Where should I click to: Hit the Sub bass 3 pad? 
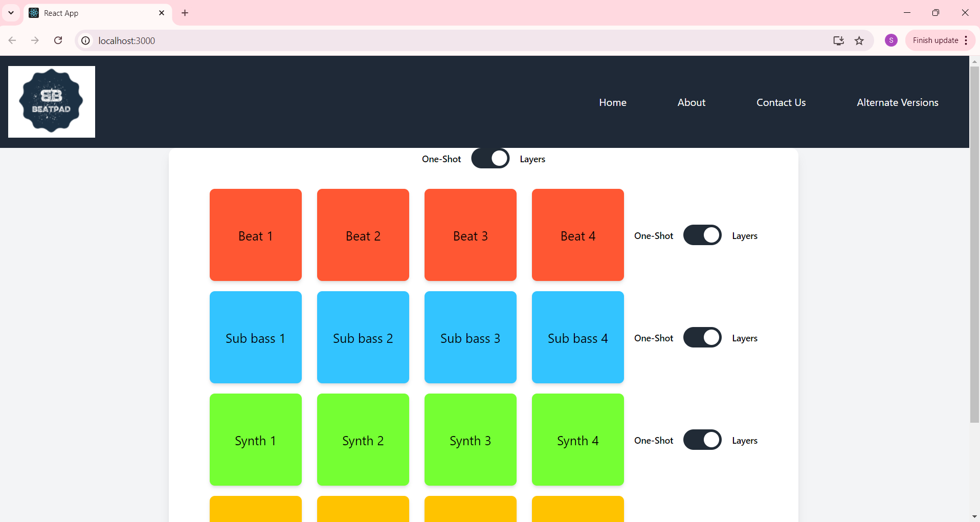471,337
